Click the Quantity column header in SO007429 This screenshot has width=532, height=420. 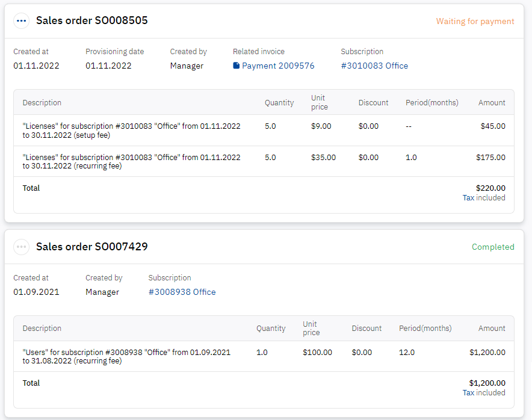click(x=271, y=328)
